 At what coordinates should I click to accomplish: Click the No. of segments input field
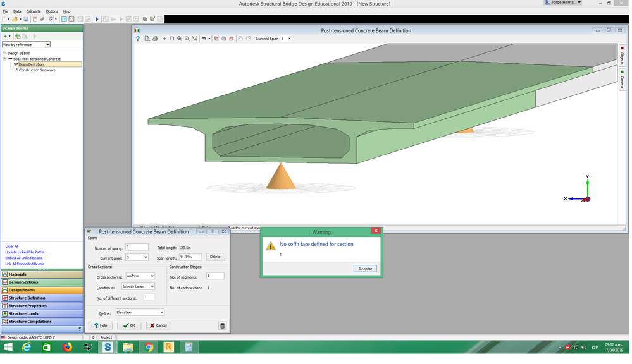click(x=215, y=276)
